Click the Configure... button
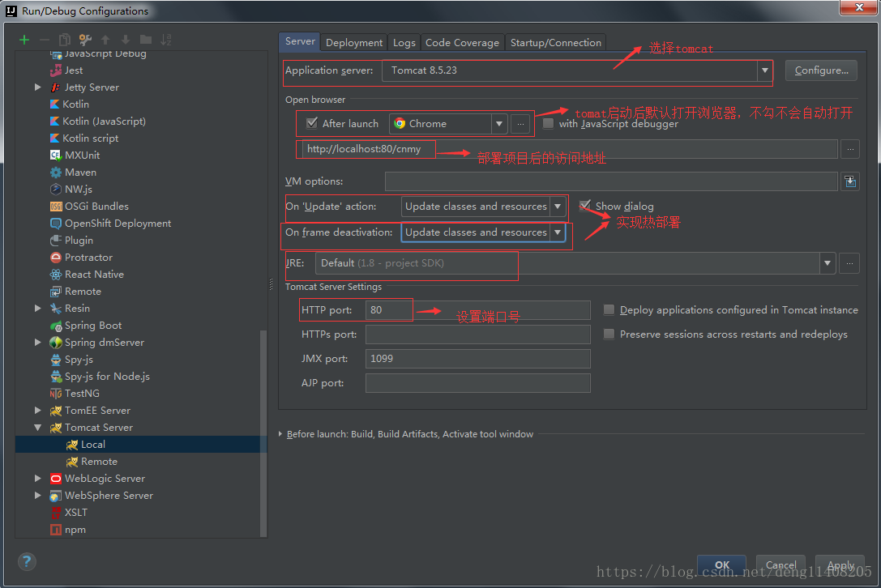881x588 pixels. (x=821, y=70)
